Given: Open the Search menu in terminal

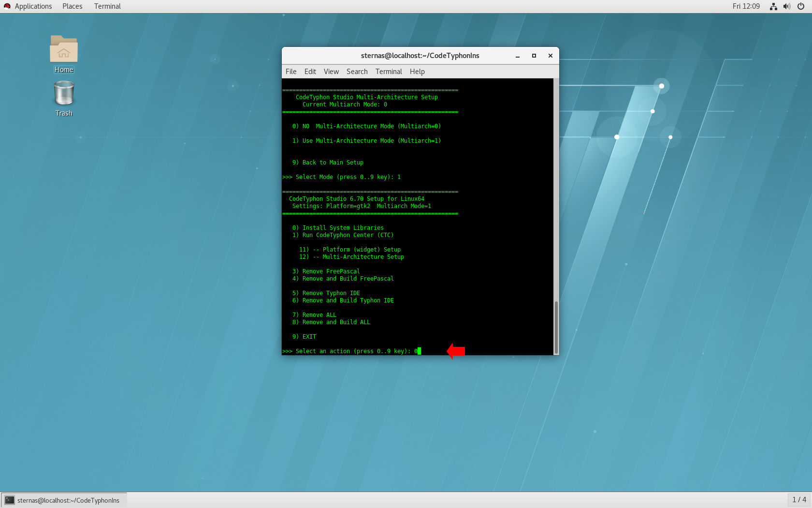Looking at the screenshot, I should [x=357, y=72].
